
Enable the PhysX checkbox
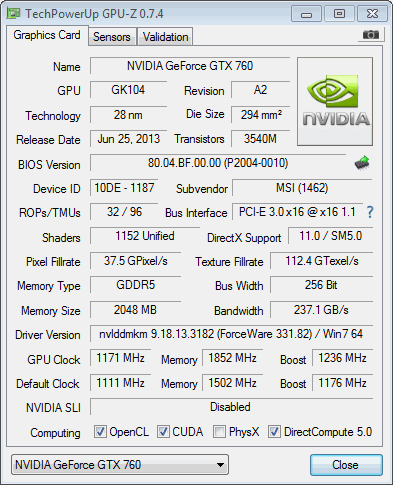click(x=219, y=431)
